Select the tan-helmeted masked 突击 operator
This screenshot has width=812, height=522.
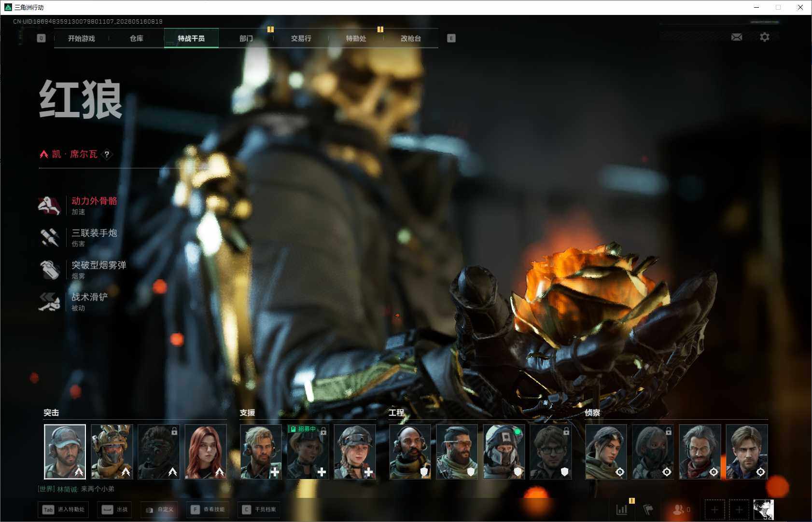(112, 452)
